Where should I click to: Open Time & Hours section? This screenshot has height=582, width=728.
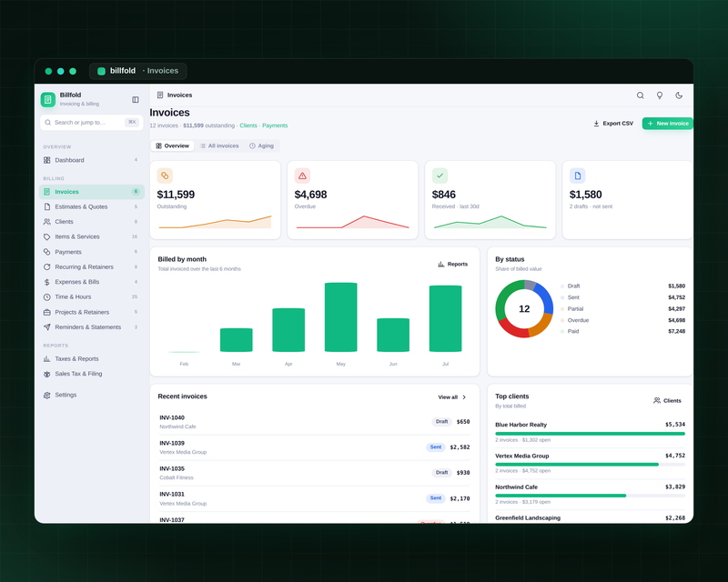click(92, 296)
